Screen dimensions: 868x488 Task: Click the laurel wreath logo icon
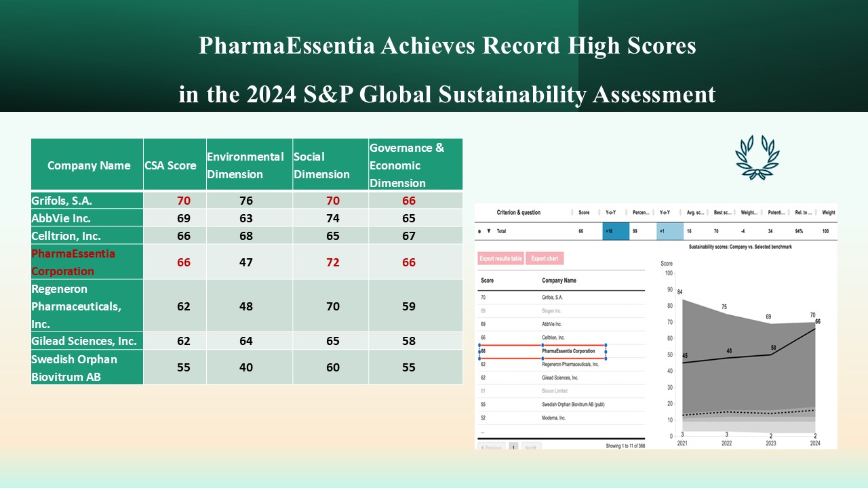pos(757,157)
